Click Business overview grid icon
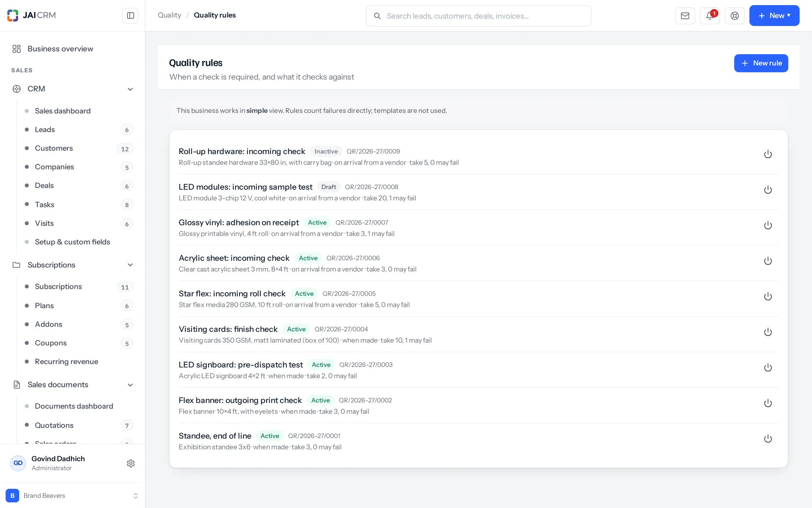 click(x=16, y=49)
